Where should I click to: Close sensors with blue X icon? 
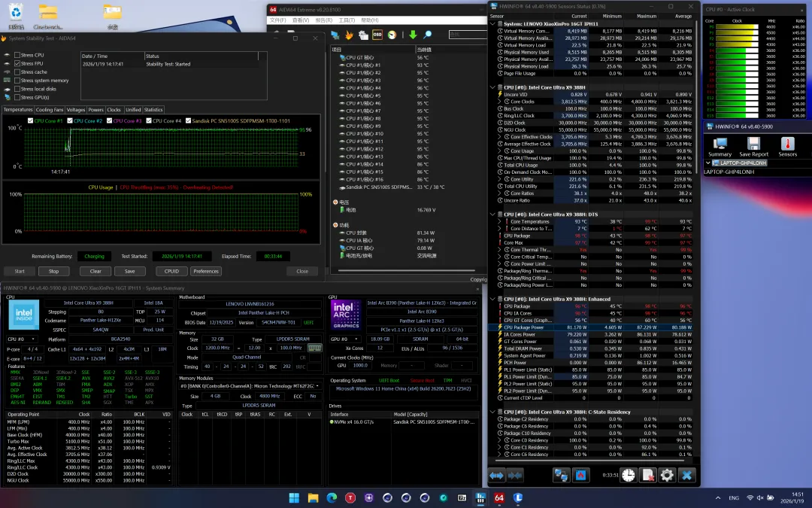point(686,475)
